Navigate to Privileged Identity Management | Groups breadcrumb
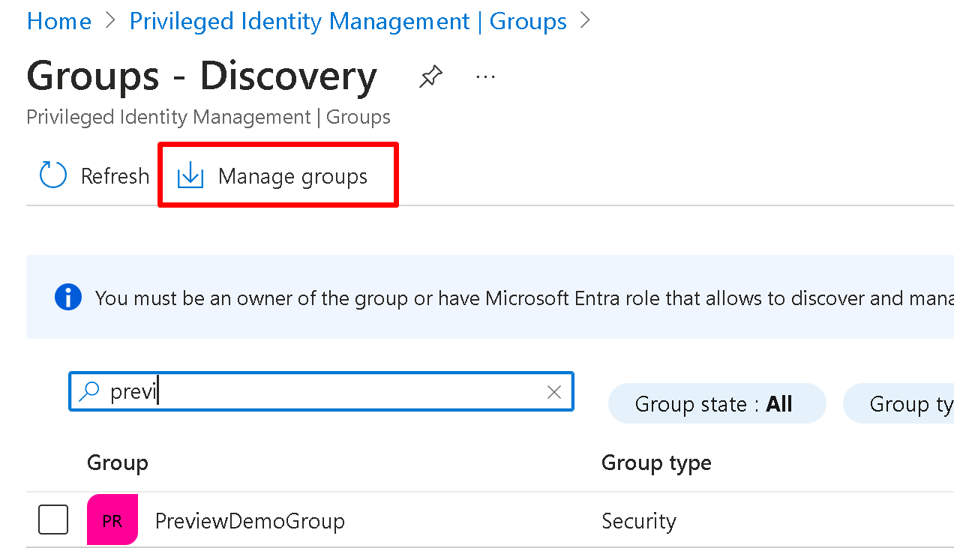This screenshot has height=560, width=954. point(348,21)
